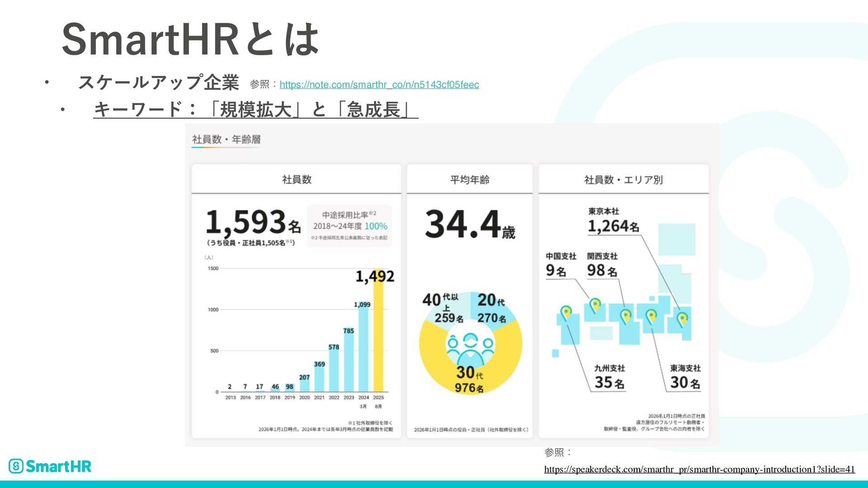Click the 社員数 panel header
Screen dimensions: 868x488
(x=297, y=179)
